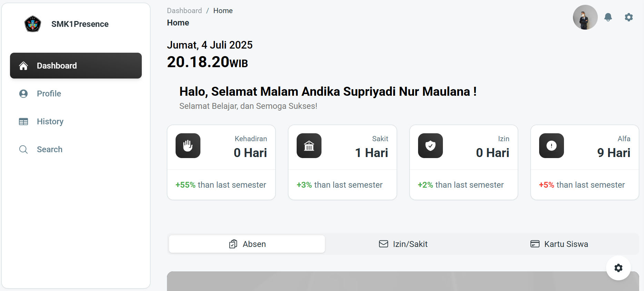Open History page from sidebar

[x=50, y=122]
